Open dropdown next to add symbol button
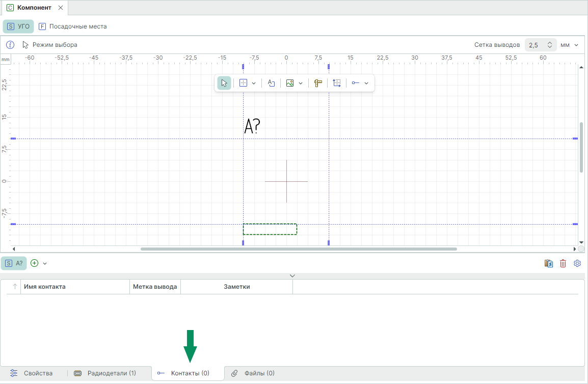The image size is (588, 384). [x=45, y=263]
